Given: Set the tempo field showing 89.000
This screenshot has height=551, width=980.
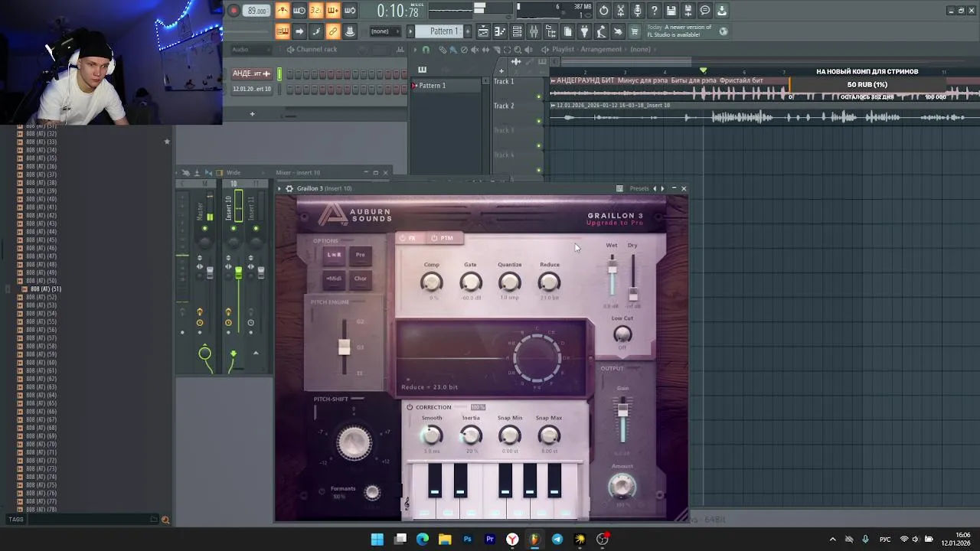Looking at the screenshot, I should point(257,11).
